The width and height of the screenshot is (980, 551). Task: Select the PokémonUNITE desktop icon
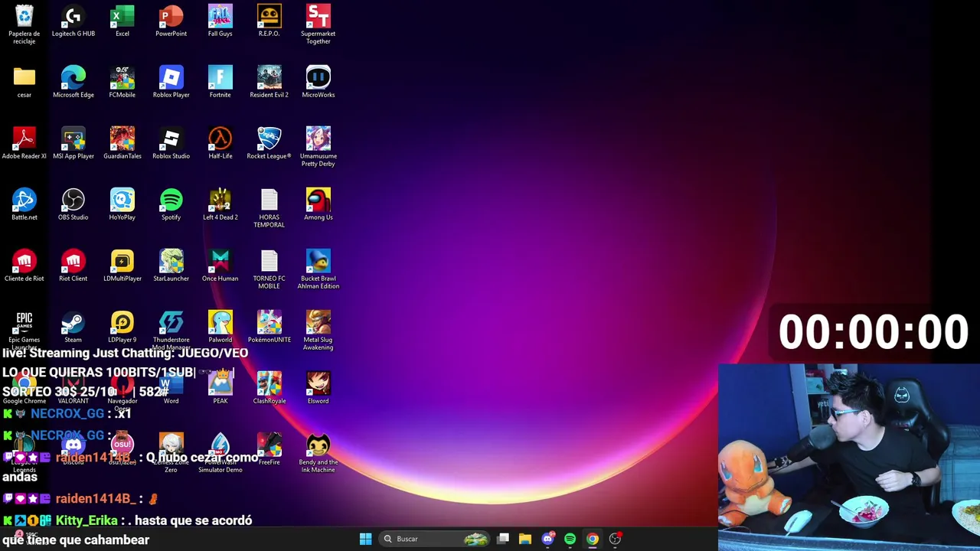click(x=269, y=328)
